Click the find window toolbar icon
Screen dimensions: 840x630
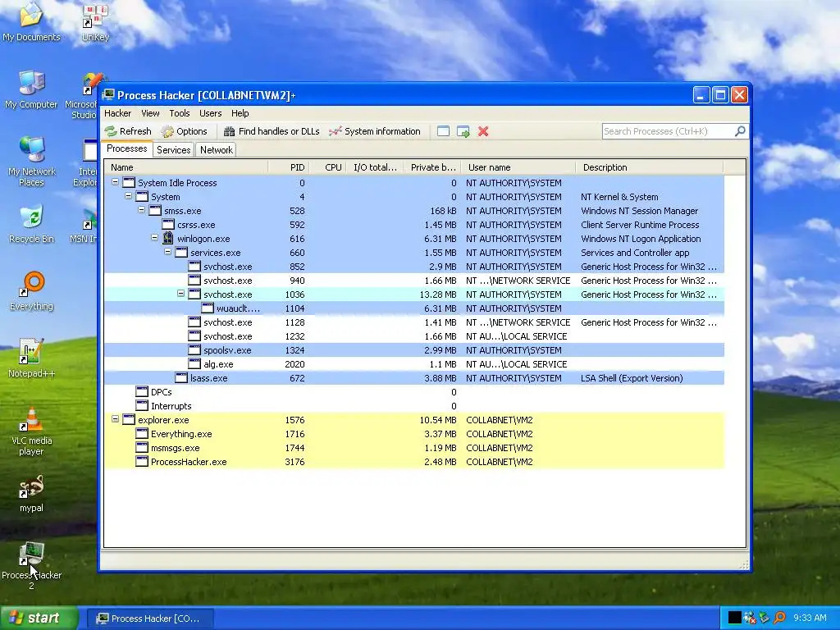[443, 131]
